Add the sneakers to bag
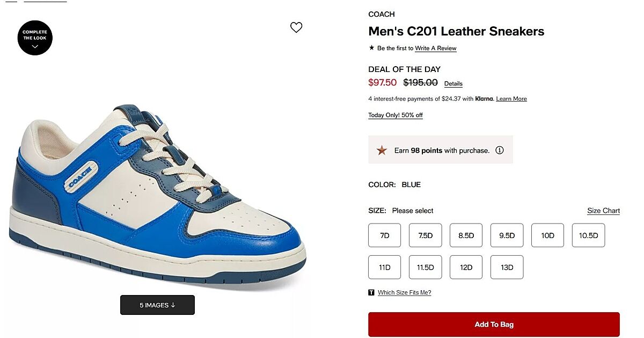644x338 pixels. point(494,325)
